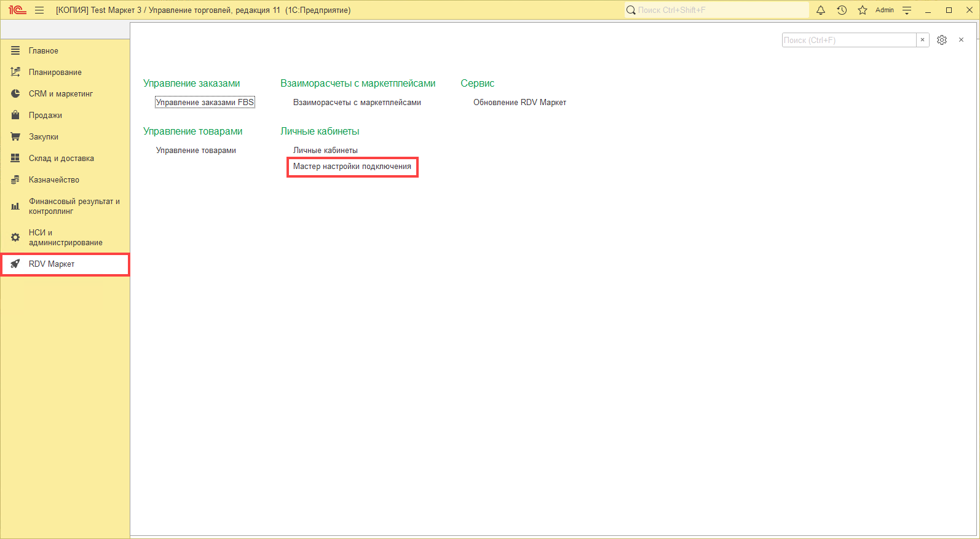Open Обновление RDV Маркет link
This screenshot has height=539, width=980.
pos(520,102)
